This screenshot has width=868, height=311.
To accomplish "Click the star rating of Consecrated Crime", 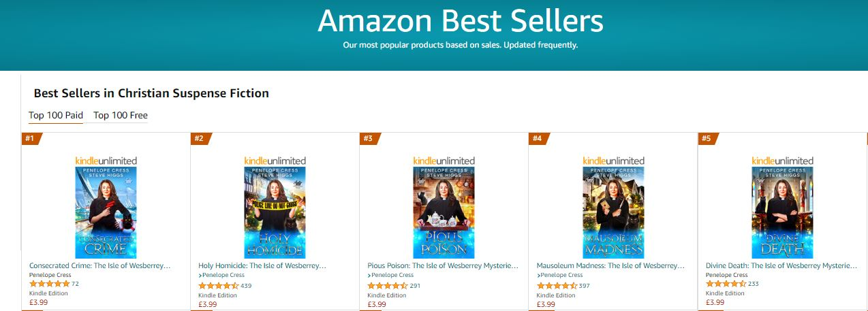I will (49, 284).
